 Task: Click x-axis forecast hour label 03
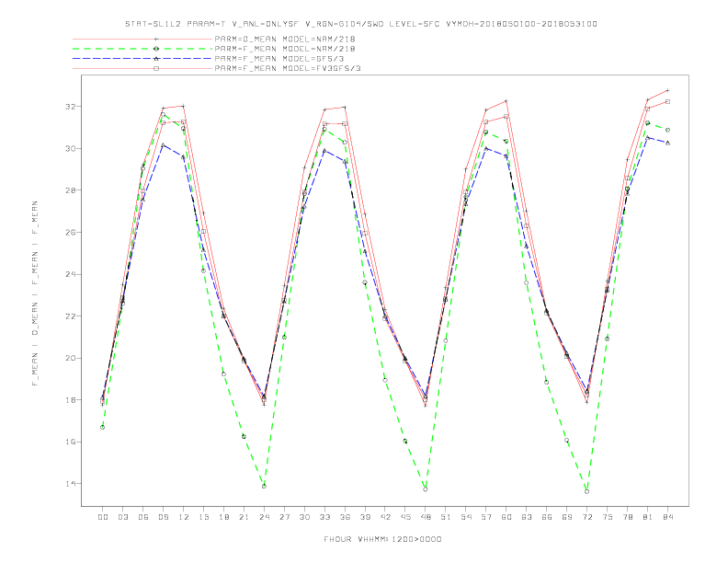(122, 517)
